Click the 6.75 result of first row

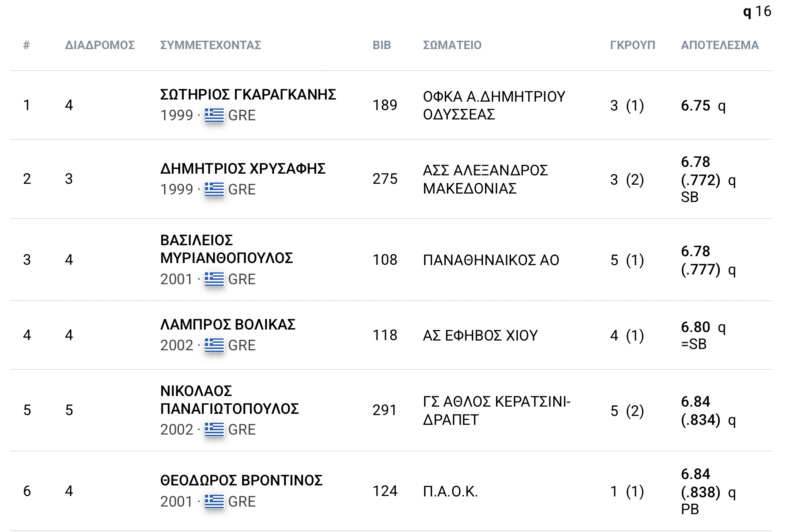pyautogui.click(x=695, y=105)
